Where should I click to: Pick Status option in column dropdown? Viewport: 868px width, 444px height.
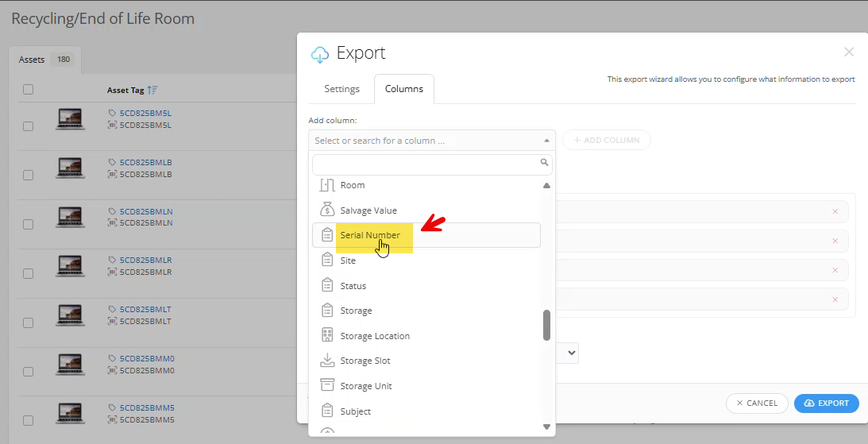353,286
